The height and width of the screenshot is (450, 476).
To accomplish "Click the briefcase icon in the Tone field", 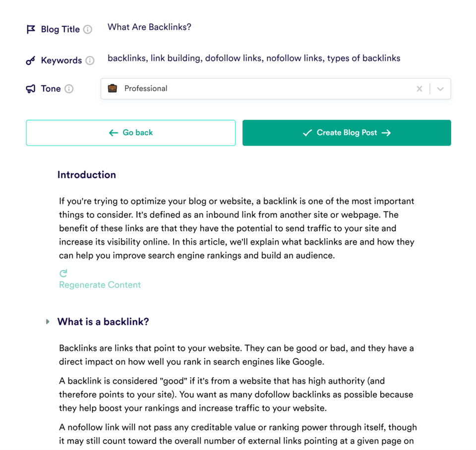I will 113,88.
